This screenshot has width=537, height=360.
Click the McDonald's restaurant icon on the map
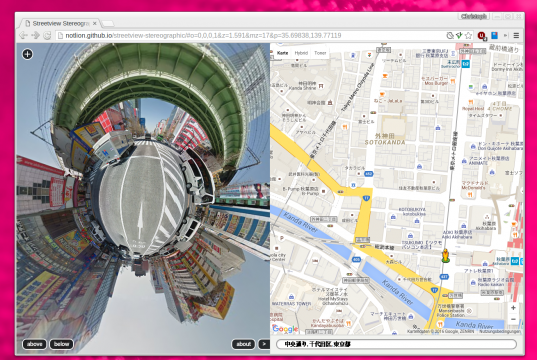click(471, 195)
